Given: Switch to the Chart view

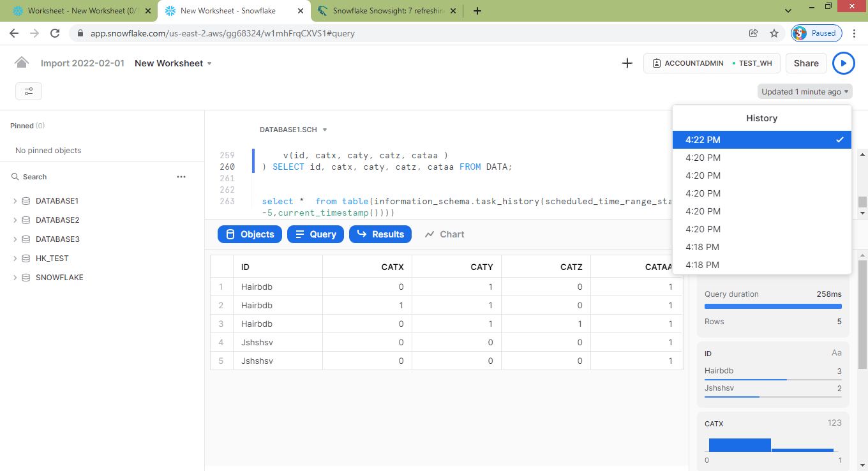Looking at the screenshot, I should click(x=445, y=234).
